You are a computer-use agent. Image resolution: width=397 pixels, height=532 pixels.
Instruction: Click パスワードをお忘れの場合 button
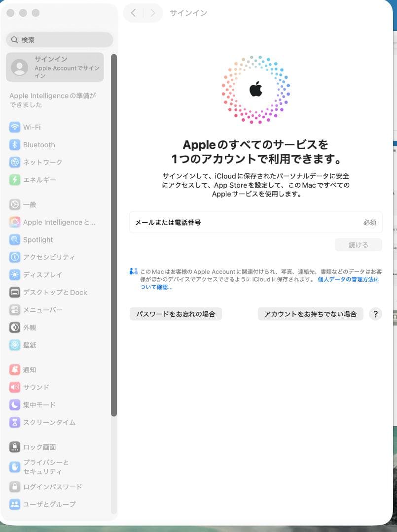176,314
